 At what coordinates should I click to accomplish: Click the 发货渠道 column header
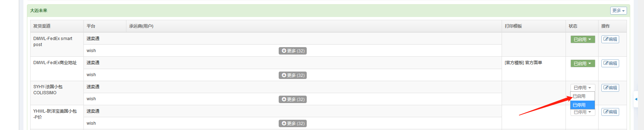pyautogui.click(x=42, y=26)
